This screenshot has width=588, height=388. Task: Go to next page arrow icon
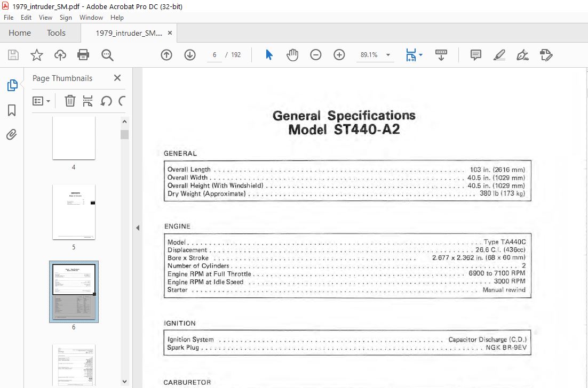coord(190,55)
